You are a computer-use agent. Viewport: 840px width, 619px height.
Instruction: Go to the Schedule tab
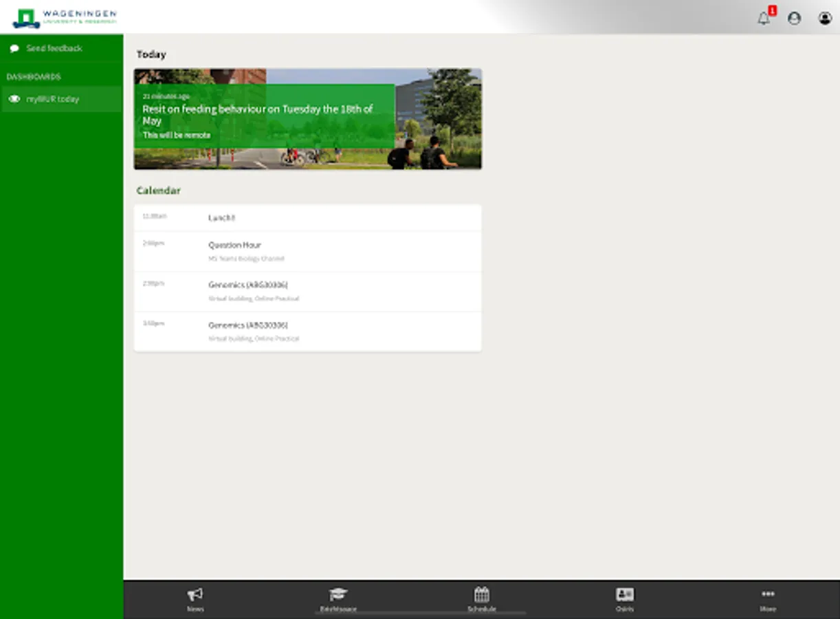481,600
